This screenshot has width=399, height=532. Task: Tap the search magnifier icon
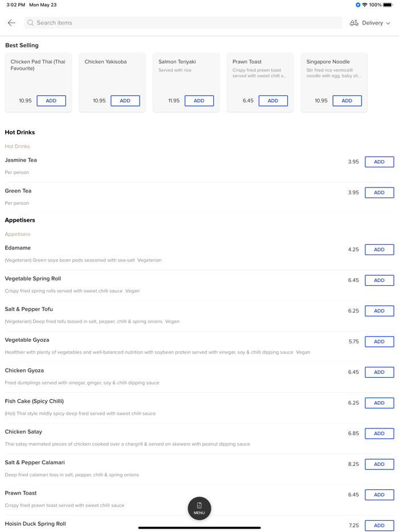pos(31,23)
